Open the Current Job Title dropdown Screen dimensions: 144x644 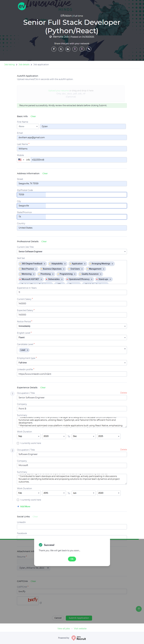click(x=72, y=252)
